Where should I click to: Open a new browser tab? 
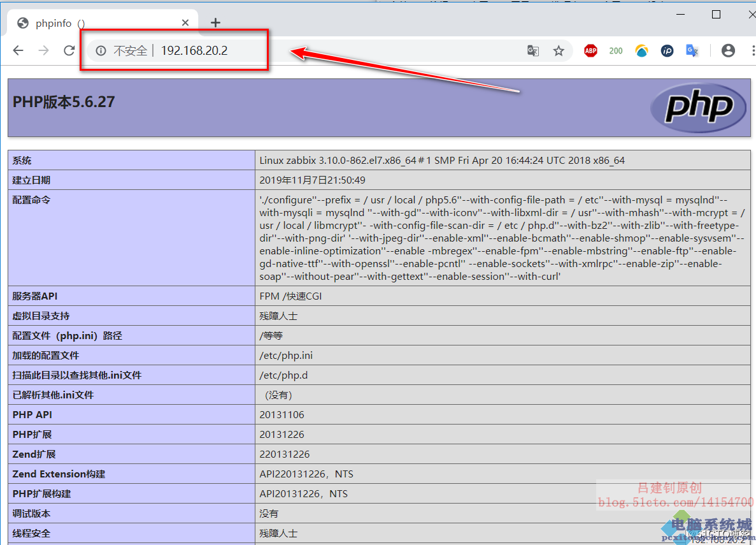pos(215,23)
